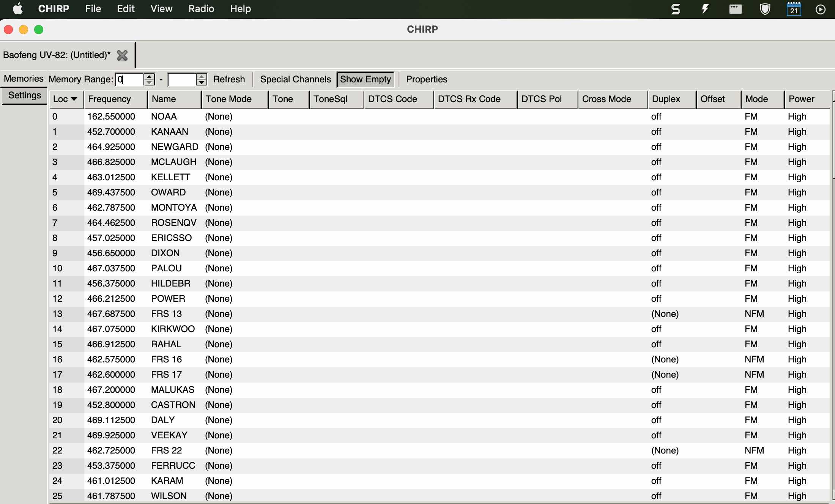Viewport: 835px width, 504px height.
Task: Click the play circle menu bar icon
Action: point(821,9)
